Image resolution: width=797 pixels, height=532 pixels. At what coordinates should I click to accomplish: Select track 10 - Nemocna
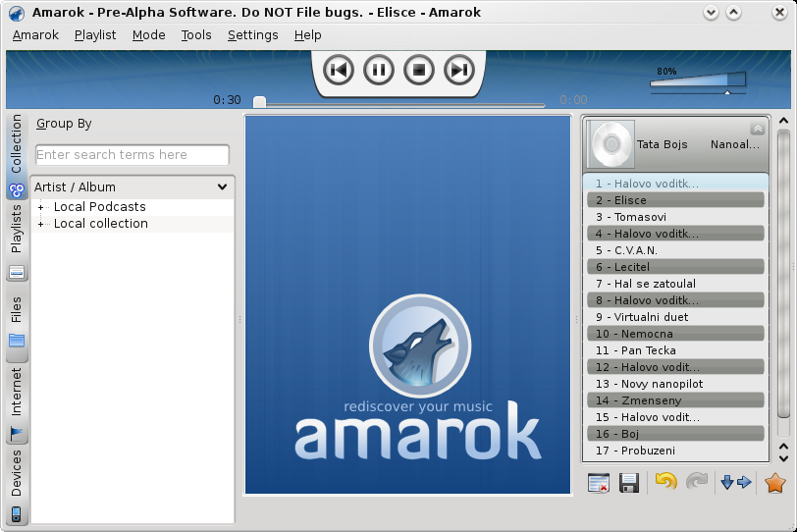(675, 334)
